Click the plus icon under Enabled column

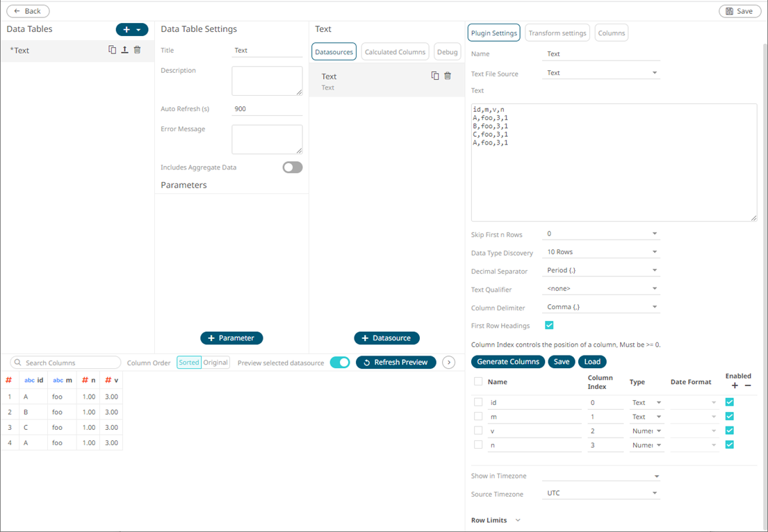[735, 385]
